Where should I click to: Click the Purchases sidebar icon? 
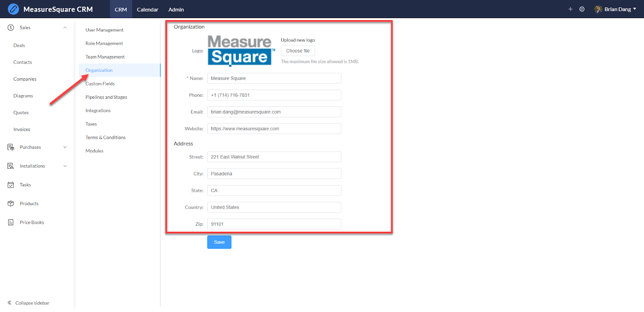click(11, 147)
